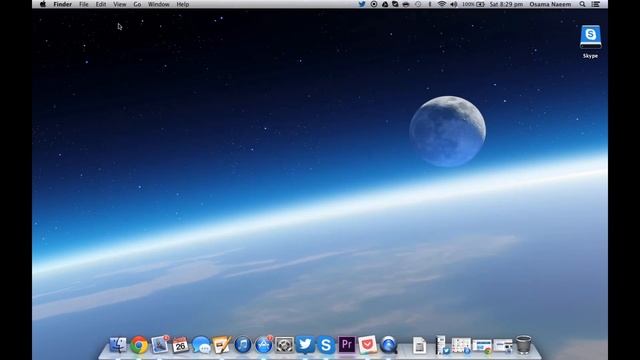Click the 100% battery status indicator
Viewport: 640px width, 360px height.
point(473,4)
